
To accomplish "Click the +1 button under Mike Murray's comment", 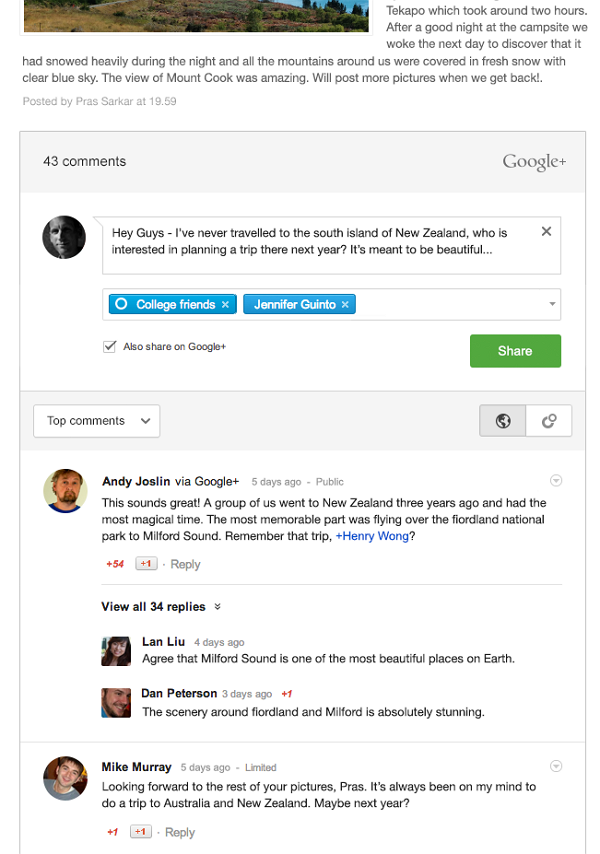I will 140,832.
